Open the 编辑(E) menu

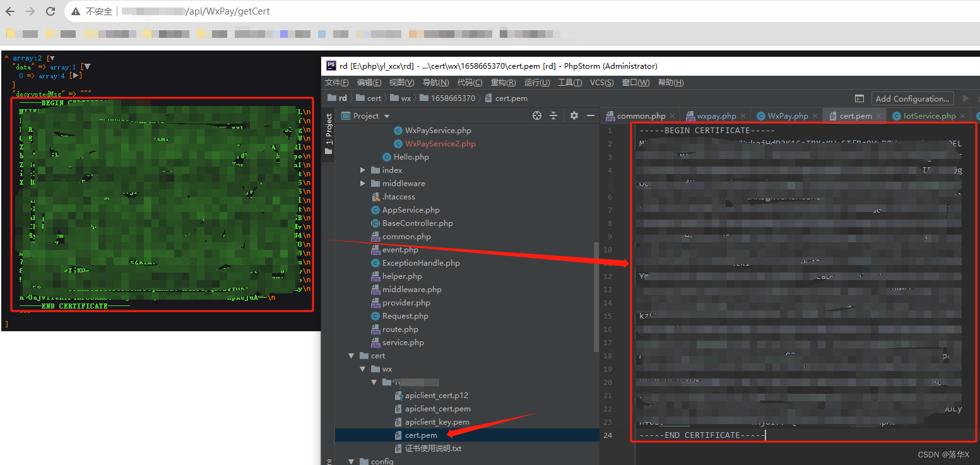(369, 83)
